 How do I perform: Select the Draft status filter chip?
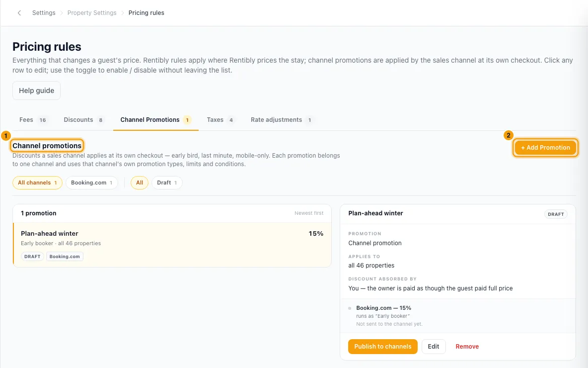point(167,183)
